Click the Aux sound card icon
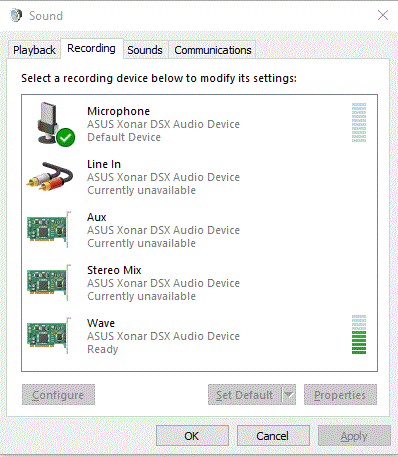Screen dimensions: 398x457 coord(49,229)
